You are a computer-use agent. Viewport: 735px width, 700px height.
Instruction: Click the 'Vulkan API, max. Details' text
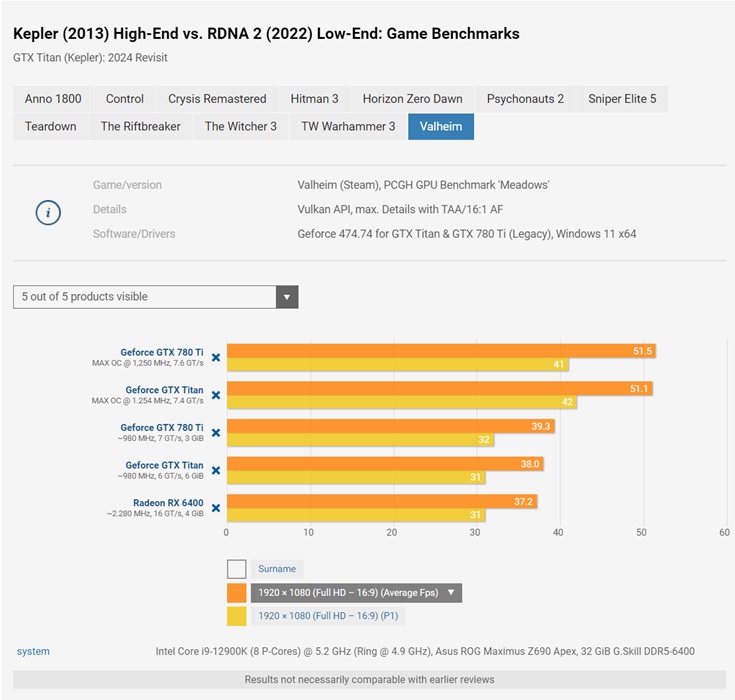tap(400, 209)
